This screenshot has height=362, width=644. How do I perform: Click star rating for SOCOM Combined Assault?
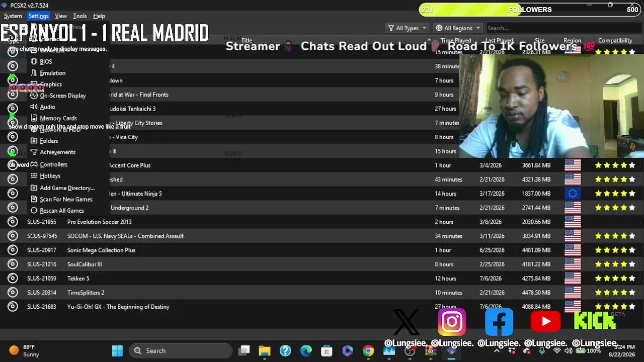pyautogui.click(x=615, y=236)
